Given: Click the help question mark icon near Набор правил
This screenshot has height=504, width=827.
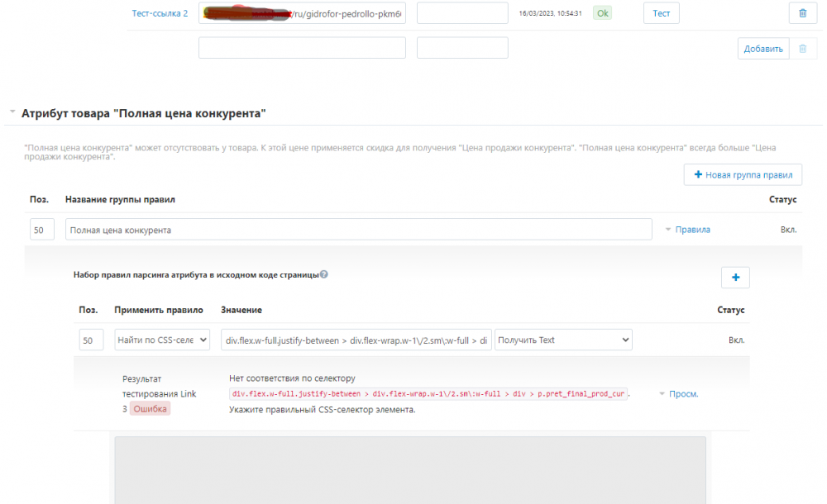Looking at the screenshot, I should [324, 274].
